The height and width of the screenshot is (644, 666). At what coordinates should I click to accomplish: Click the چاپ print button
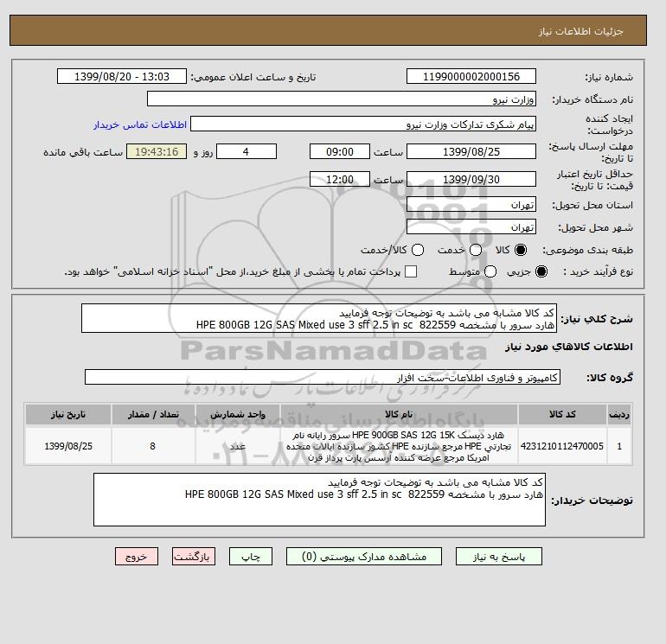pyautogui.click(x=251, y=556)
